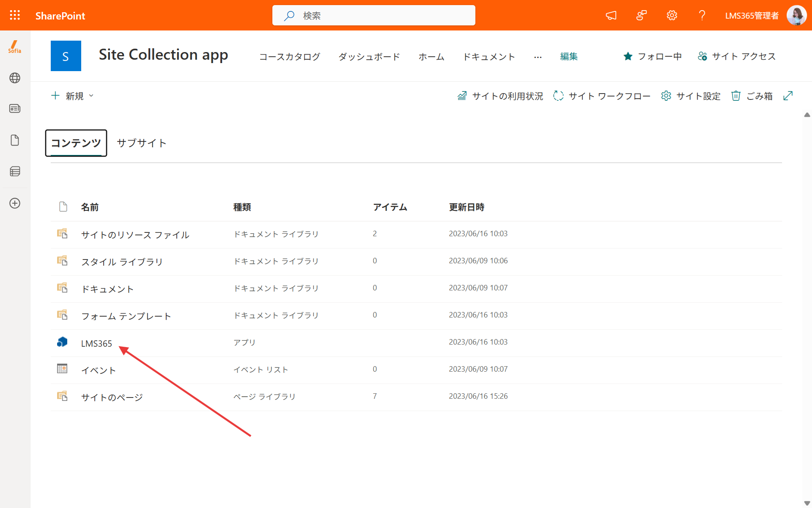Click the Sofia logo in the sidebar

click(15, 47)
